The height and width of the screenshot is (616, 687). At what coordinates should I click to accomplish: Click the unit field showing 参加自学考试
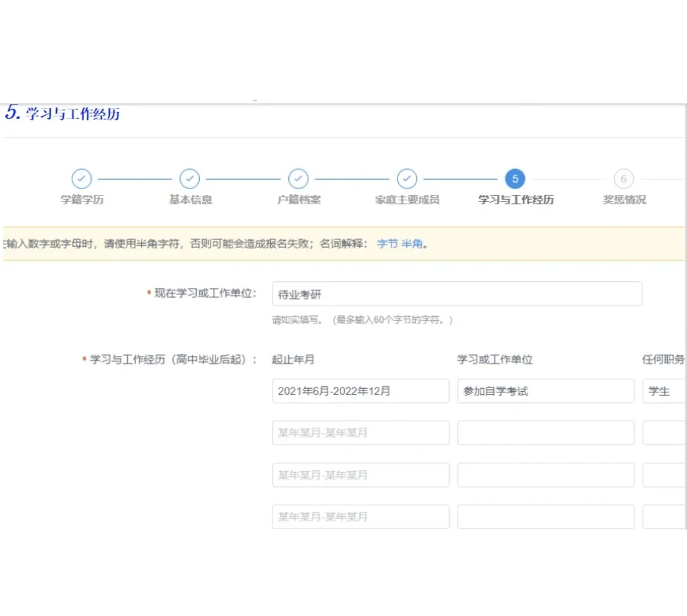click(x=545, y=391)
